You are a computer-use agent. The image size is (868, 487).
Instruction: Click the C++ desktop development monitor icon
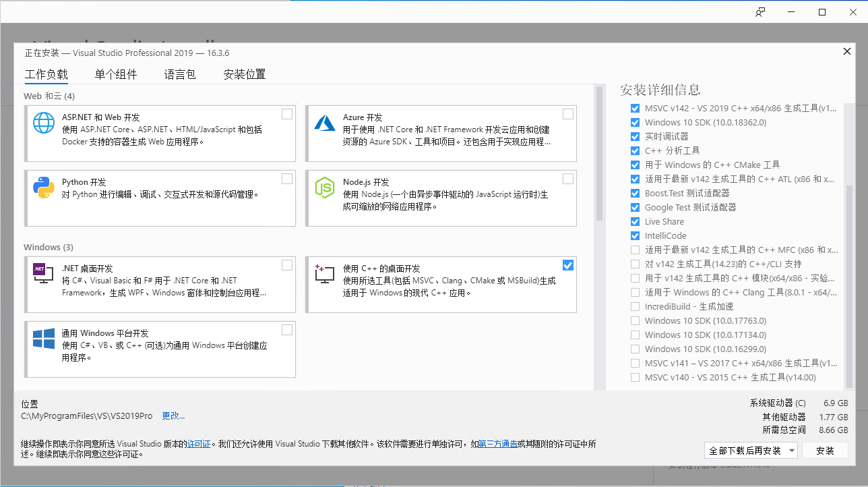click(x=325, y=273)
